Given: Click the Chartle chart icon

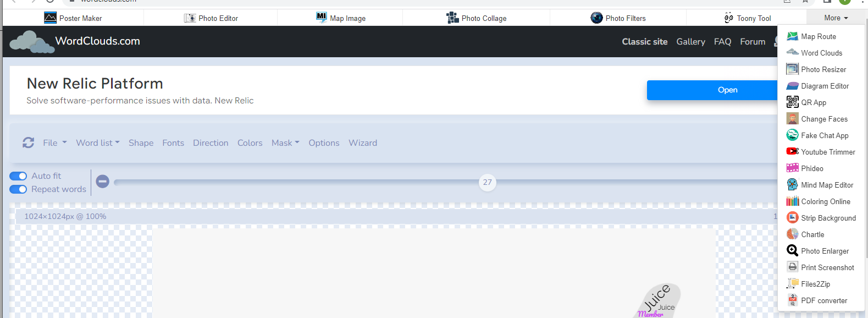Looking at the screenshot, I should pos(792,234).
